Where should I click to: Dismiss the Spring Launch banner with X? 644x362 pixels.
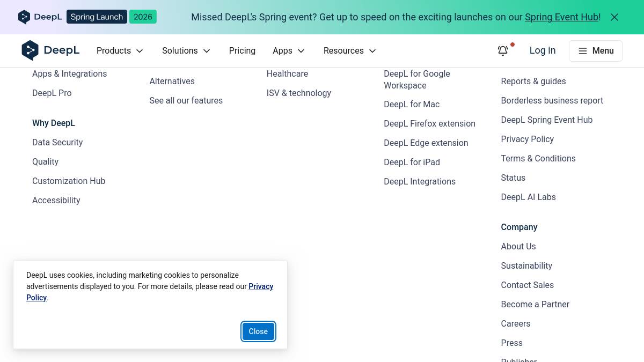coord(614,17)
